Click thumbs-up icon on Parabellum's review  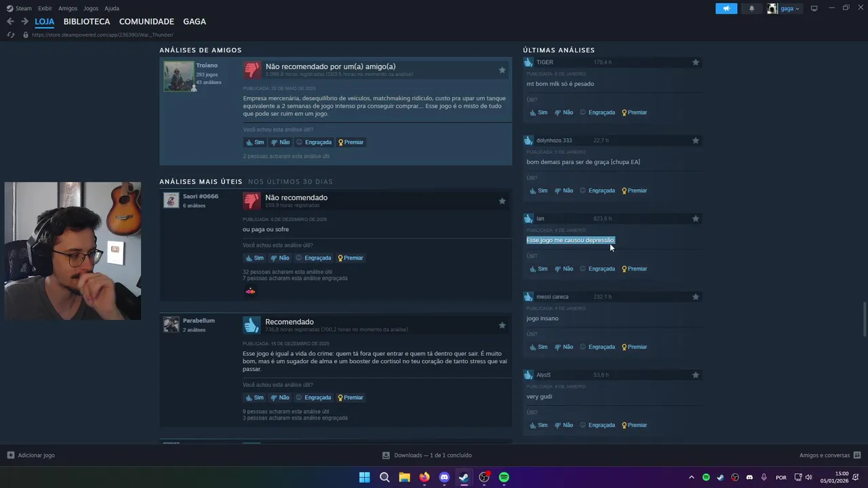pos(252,325)
